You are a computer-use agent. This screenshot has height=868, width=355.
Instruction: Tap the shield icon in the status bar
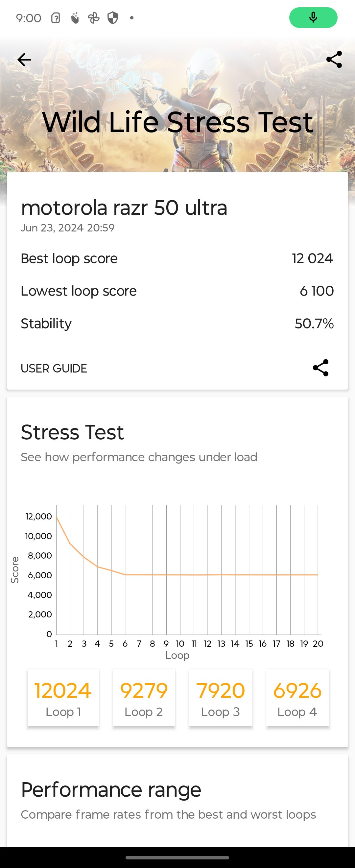coord(112,18)
